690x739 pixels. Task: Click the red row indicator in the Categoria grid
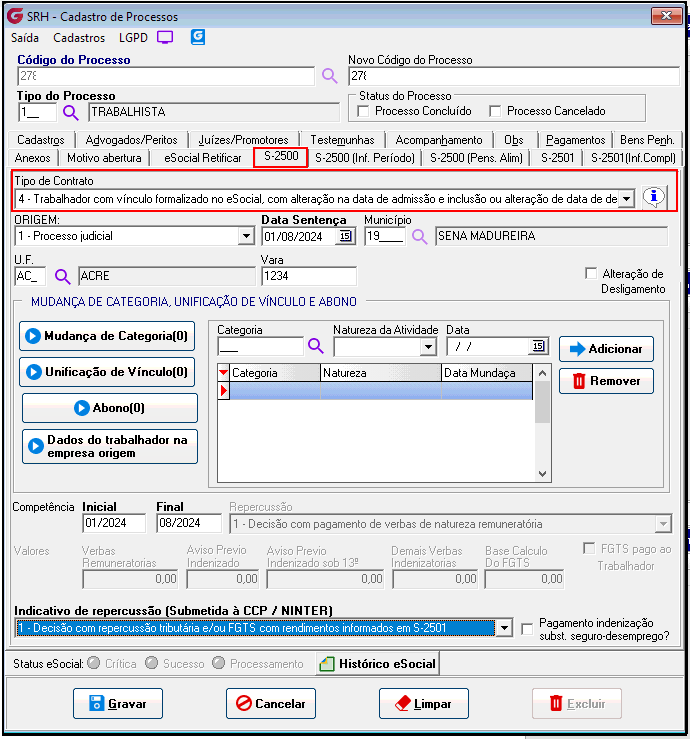click(223, 391)
